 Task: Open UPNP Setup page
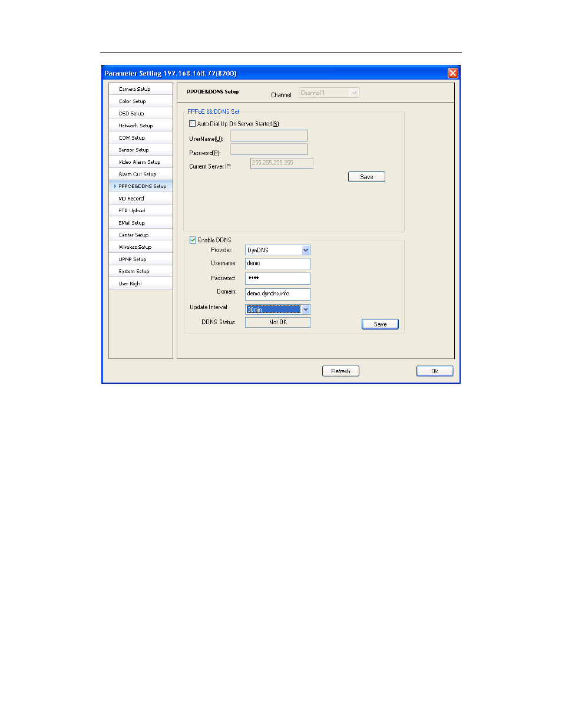click(141, 259)
